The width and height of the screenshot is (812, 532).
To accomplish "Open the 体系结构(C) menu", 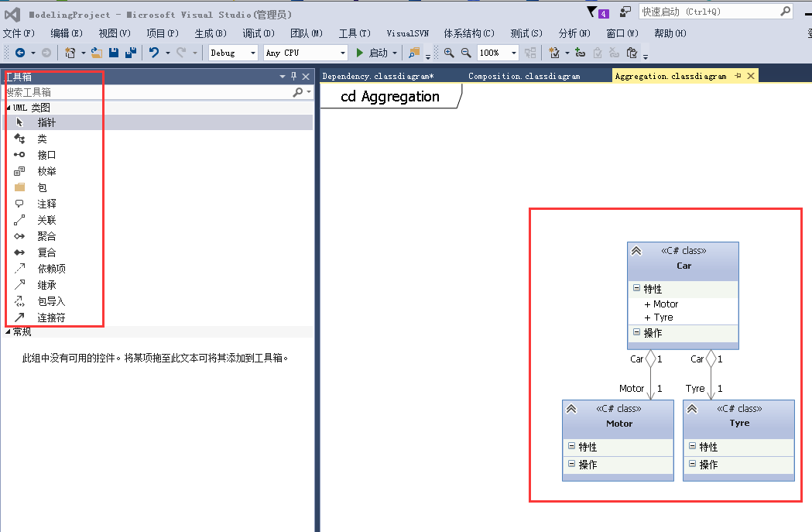I will tap(469, 33).
